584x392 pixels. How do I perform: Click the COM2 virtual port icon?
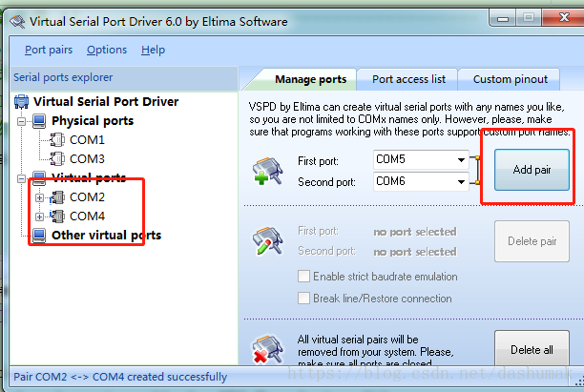point(57,196)
